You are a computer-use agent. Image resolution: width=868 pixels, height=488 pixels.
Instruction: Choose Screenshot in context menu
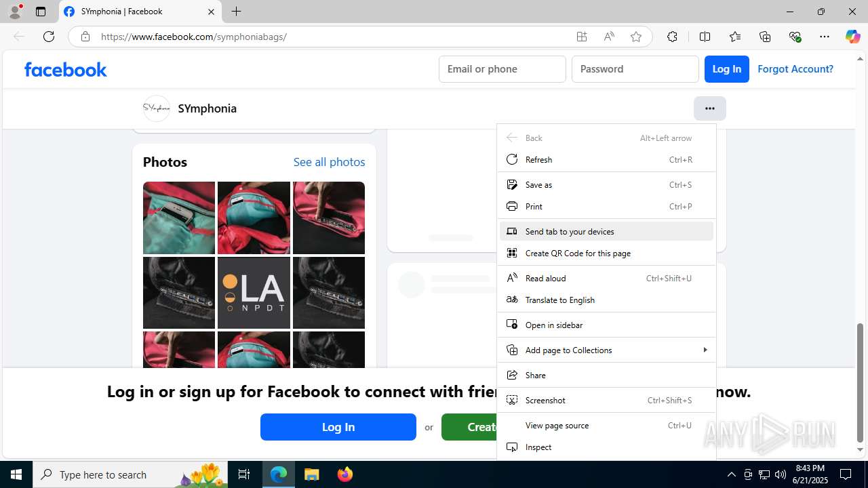(x=606, y=401)
